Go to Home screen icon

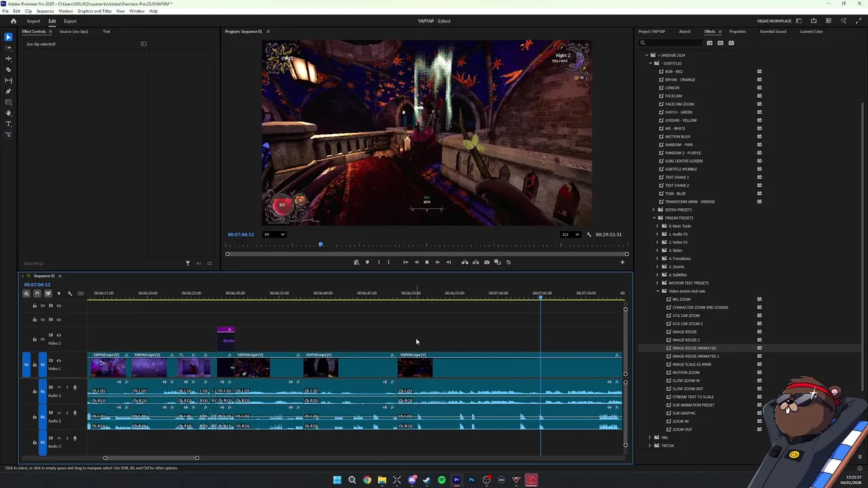13,21
